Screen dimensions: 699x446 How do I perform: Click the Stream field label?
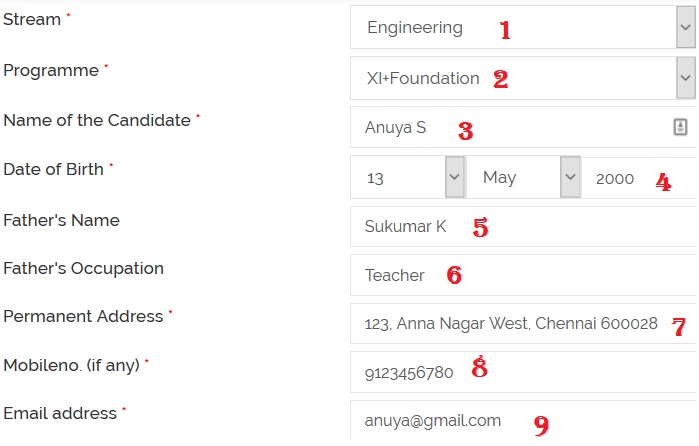click(32, 20)
